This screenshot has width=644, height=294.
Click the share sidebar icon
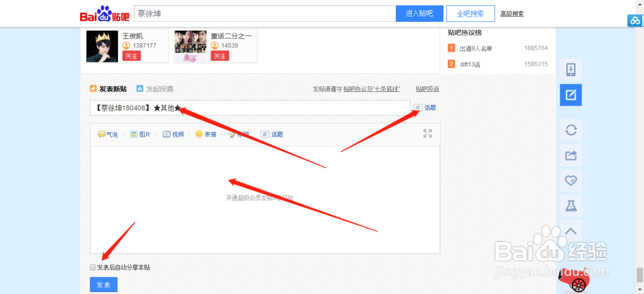coord(571,155)
